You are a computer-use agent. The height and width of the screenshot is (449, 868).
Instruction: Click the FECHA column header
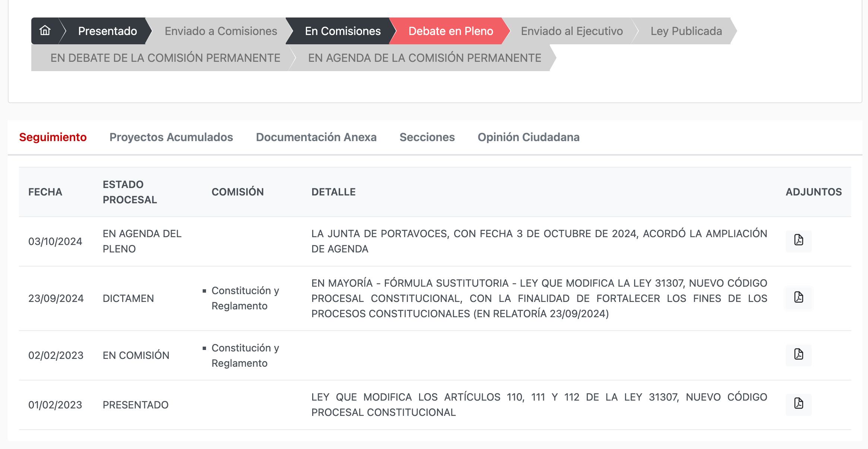coord(45,192)
